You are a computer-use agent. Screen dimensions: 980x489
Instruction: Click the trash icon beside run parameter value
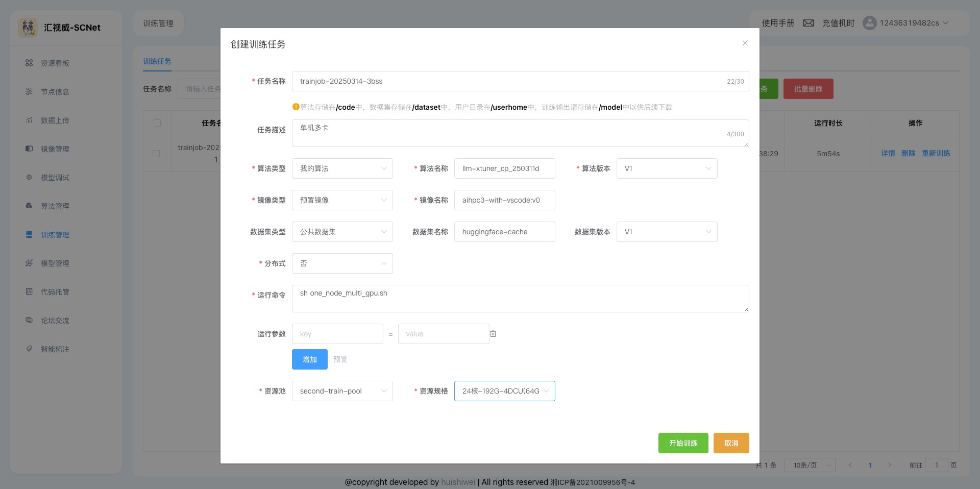[x=493, y=334]
